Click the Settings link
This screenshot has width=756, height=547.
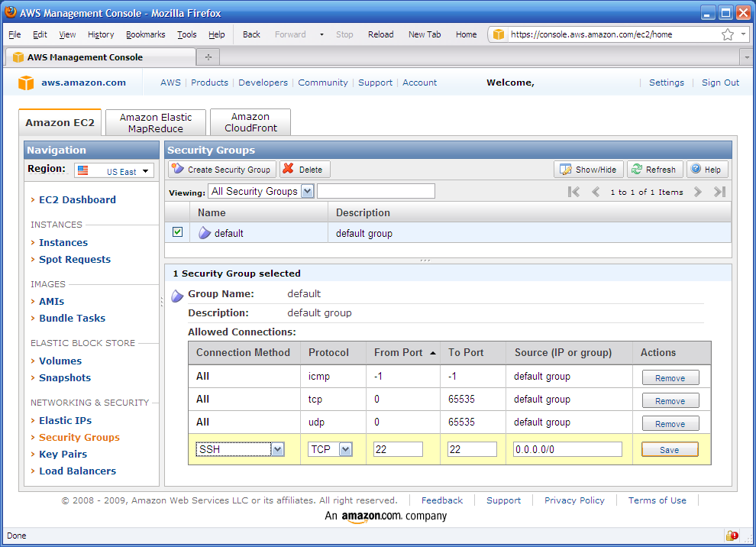(x=667, y=83)
